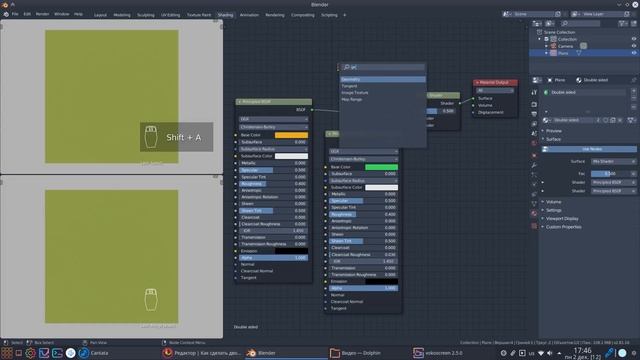Expand the Viewport Display panel
The image size is (640, 360).
562,219
